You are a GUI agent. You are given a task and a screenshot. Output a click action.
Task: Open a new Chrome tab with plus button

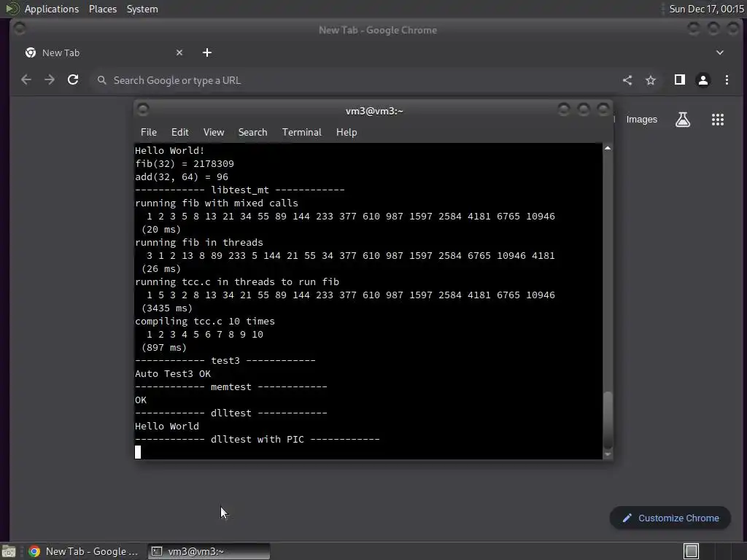click(206, 52)
